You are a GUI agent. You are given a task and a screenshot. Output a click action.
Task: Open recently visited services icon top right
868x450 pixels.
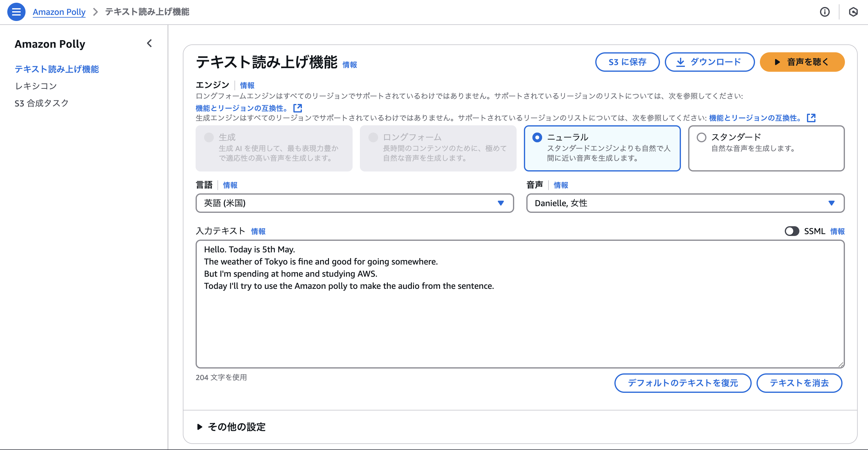[x=854, y=12]
